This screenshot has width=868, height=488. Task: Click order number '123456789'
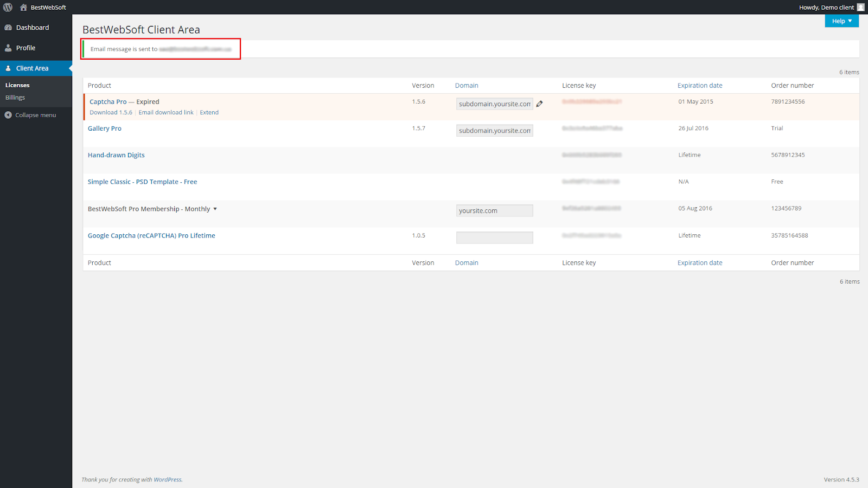pos(786,208)
